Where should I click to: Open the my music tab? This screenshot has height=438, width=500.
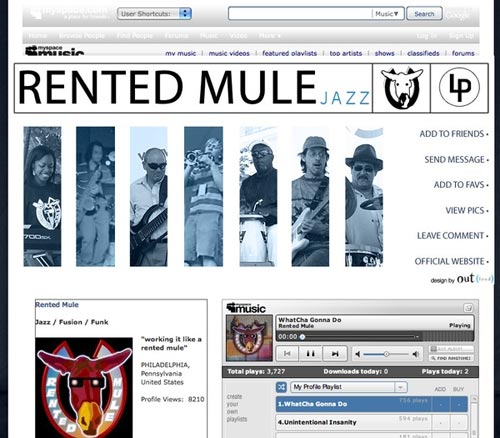pyautogui.click(x=181, y=53)
